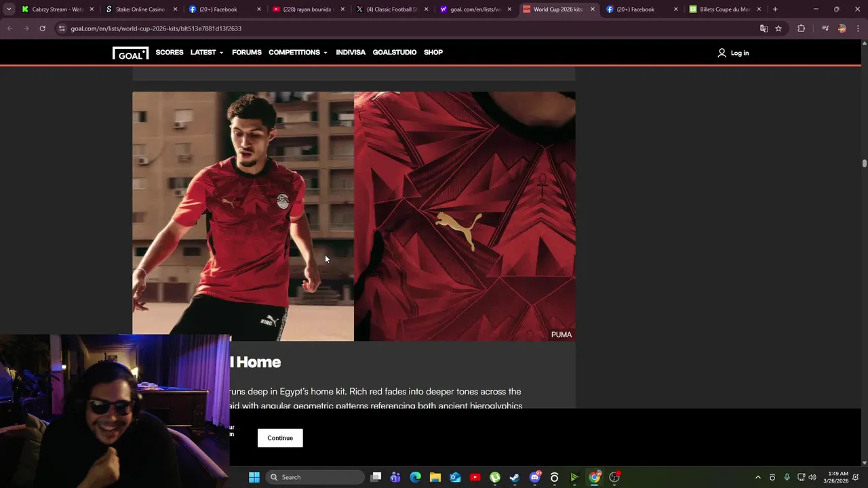The height and width of the screenshot is (488, 868).
Task: Switch to Google Chrome on taskbar
Action: tap(595, 477)
